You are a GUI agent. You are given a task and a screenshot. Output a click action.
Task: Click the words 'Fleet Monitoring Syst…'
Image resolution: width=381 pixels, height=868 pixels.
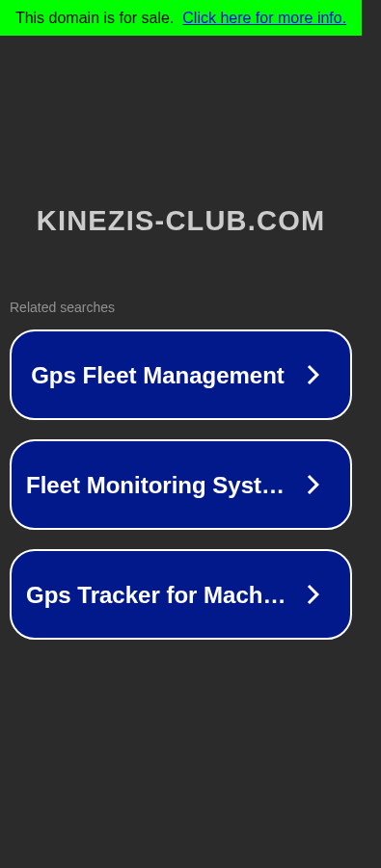[x=155, y=486]
